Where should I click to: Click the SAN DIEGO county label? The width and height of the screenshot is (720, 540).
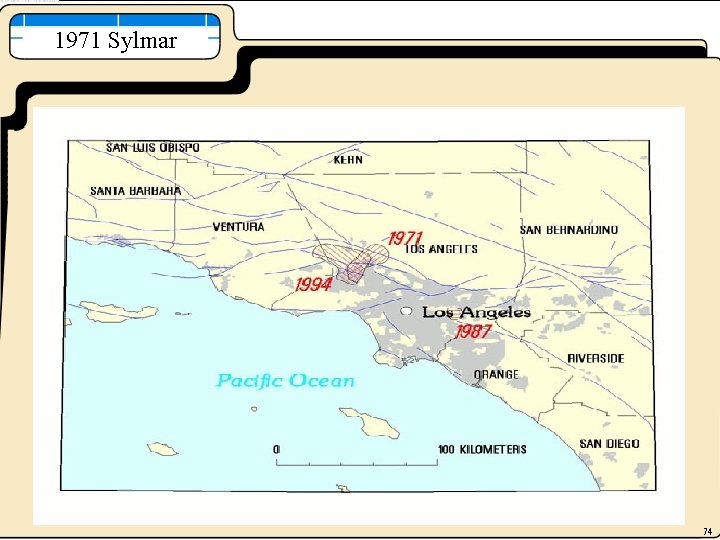(609, 444)
